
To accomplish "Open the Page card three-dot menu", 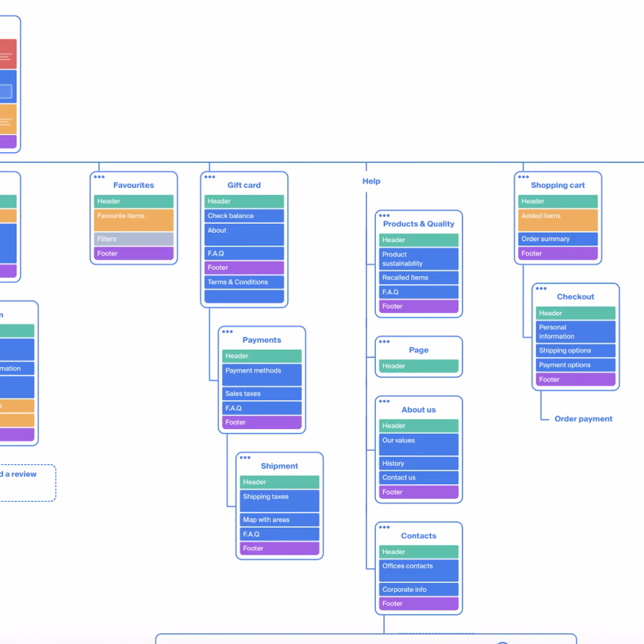I will tap(384, 341).
